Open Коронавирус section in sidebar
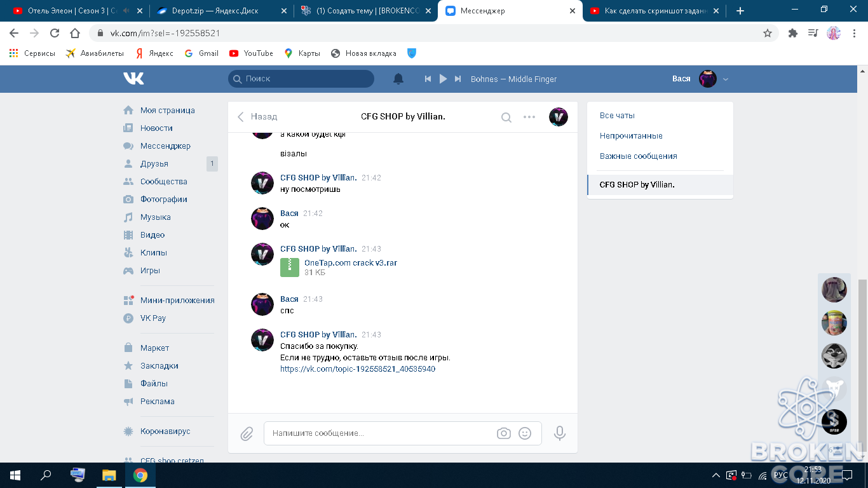Viewport: 868px width, 488px height. (165, 431)
